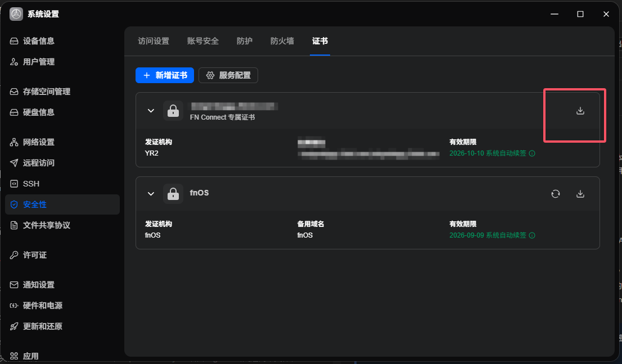Image resolution: width=622 pixels, height=364 pixels.
Task: Click the 系统设置 app logo icon
Action: pos(16,14)
